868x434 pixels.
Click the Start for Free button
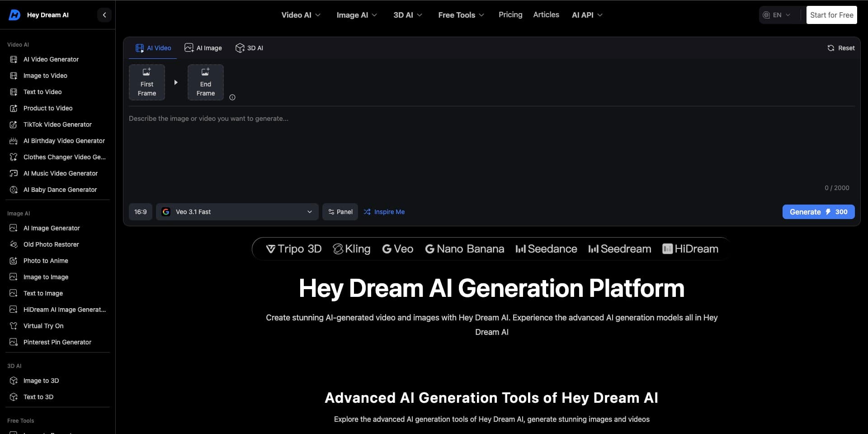(x=832, y=15)
